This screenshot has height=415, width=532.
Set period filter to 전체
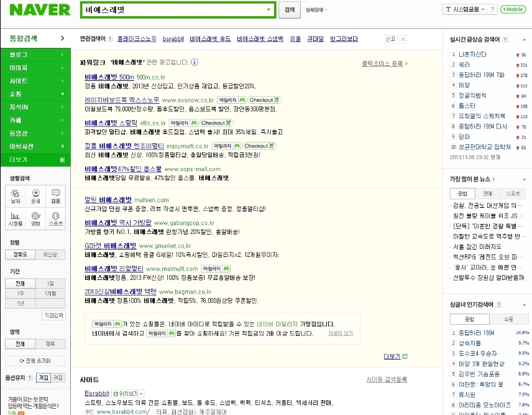pyautogui.click(x=21, y=283)
